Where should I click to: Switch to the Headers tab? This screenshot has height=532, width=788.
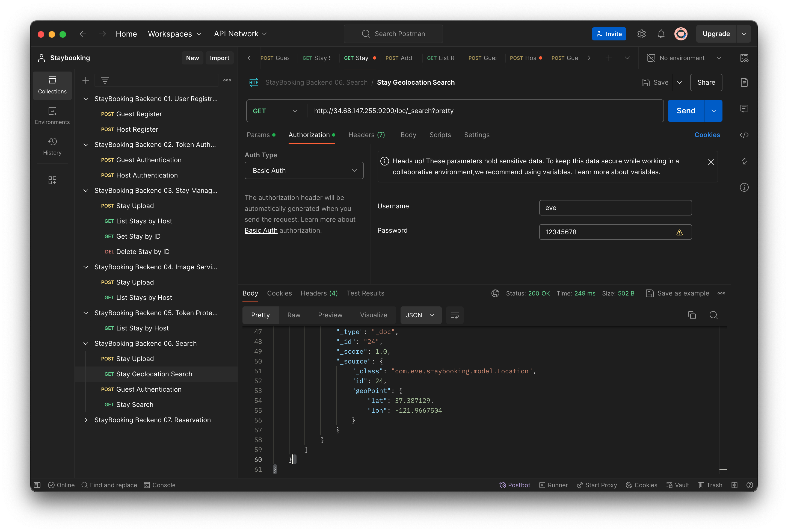367,134
